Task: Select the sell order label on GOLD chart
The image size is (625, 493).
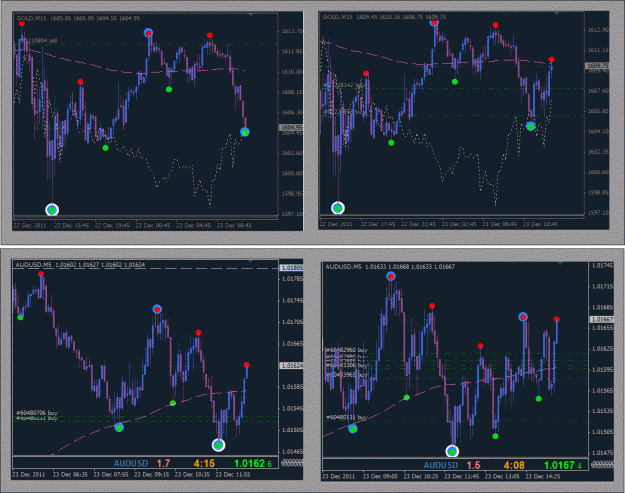Action: click(37, 41)
